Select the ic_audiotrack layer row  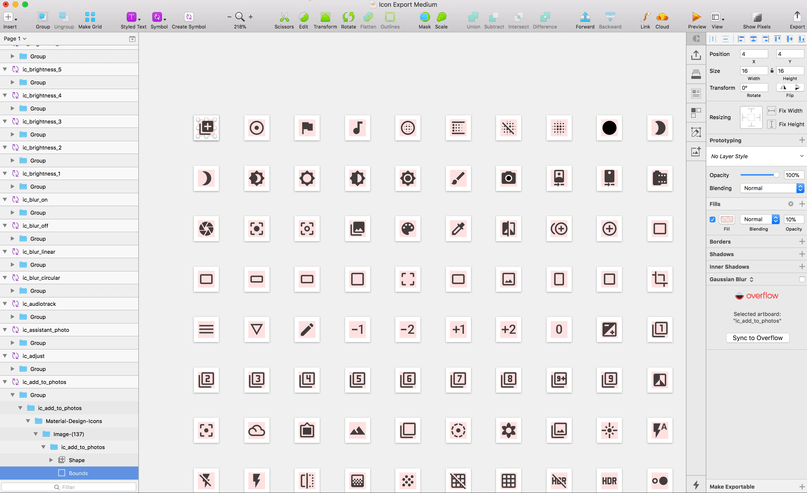tap(69, 304)
